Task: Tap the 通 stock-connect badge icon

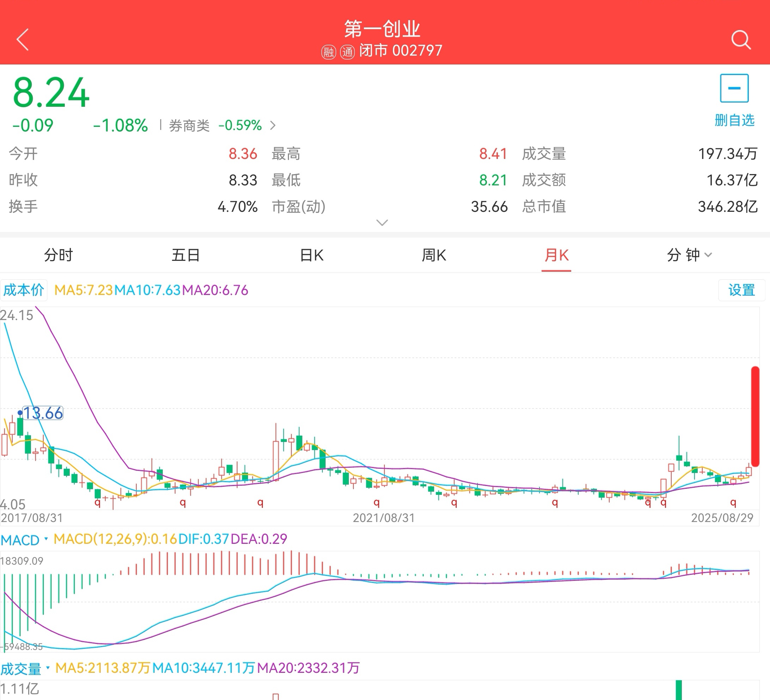Action: pos(347,51)
